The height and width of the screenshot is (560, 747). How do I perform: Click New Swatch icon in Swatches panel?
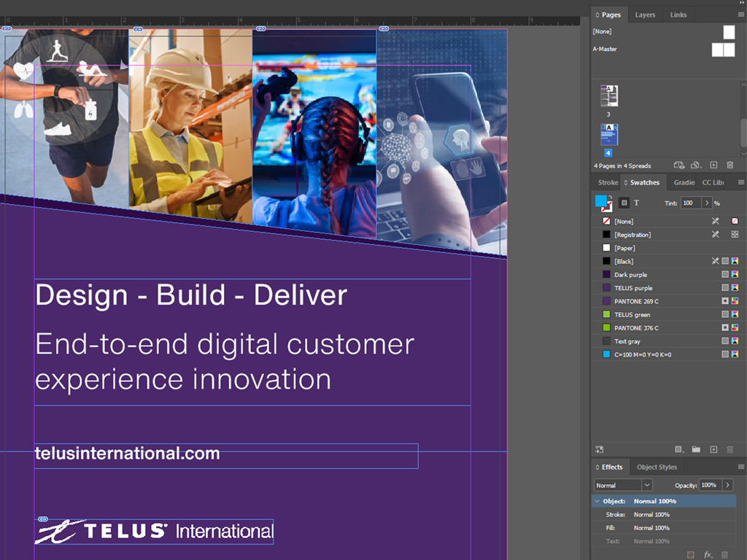(713, 449)
